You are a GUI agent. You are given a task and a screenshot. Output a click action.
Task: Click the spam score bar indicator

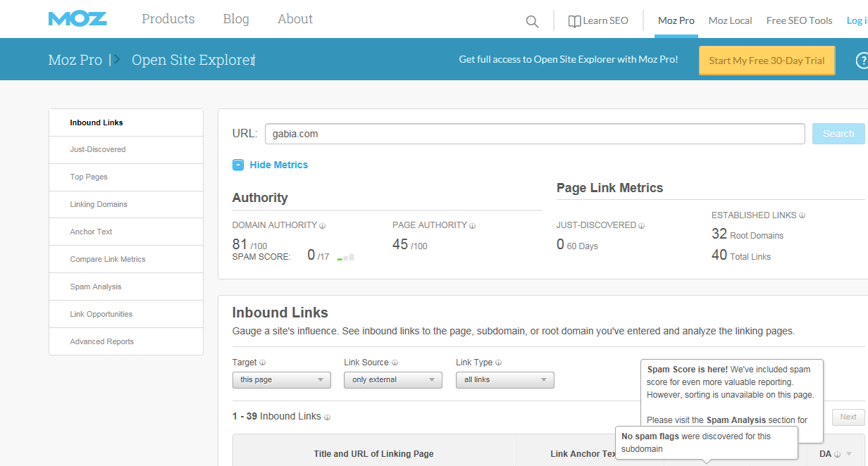[345, 257]
